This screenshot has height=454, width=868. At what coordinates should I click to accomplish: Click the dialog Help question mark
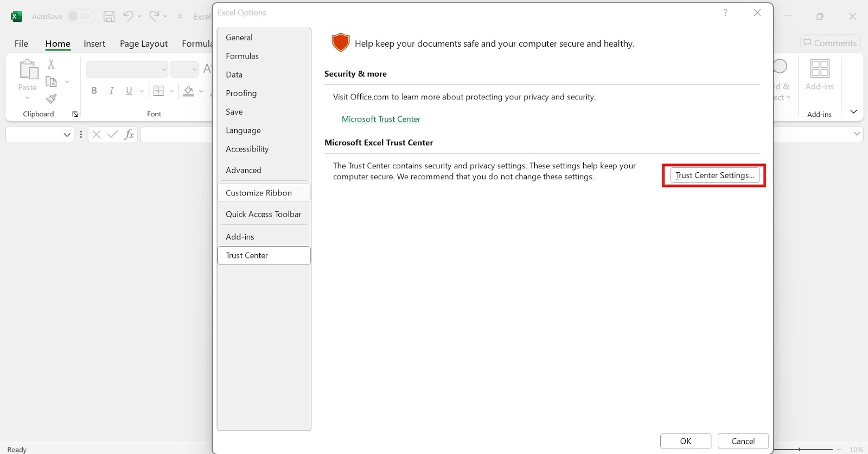[x=725, y=12]
